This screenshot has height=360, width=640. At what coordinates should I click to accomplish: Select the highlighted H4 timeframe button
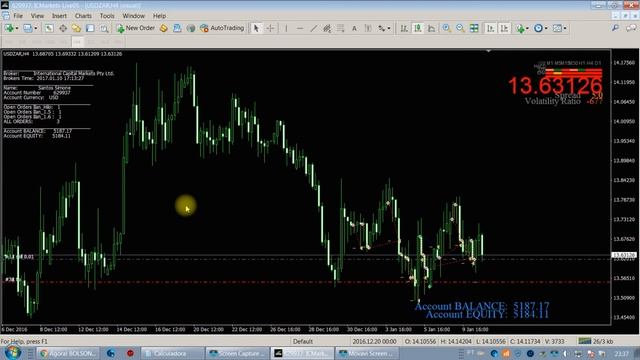[78, 42]
